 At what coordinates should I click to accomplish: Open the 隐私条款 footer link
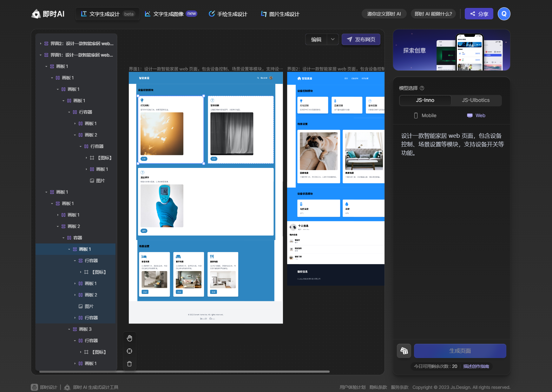(x=378, y=387)
